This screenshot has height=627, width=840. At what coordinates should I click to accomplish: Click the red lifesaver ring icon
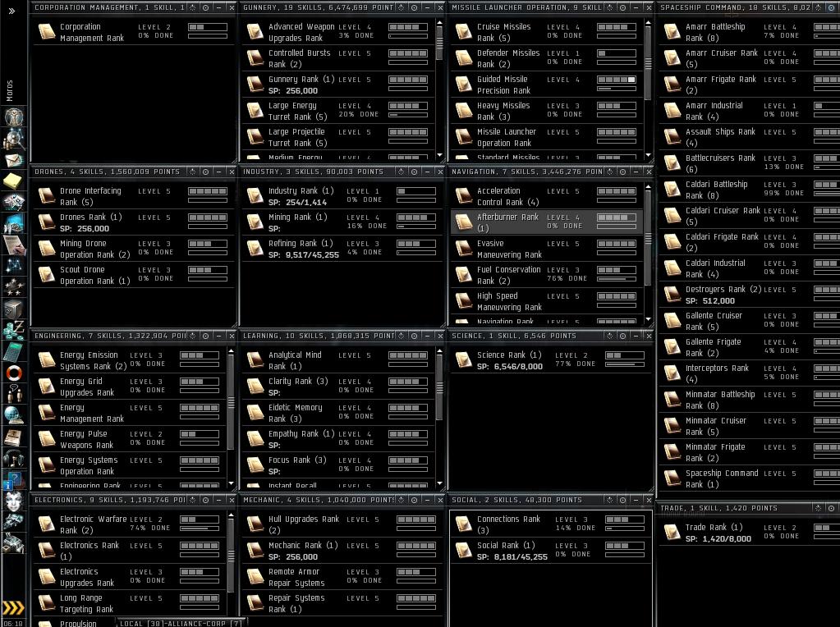(14, 373)
